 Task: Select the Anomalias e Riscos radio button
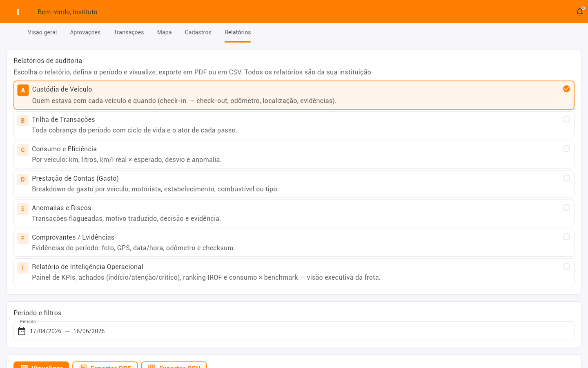point(567,207)
